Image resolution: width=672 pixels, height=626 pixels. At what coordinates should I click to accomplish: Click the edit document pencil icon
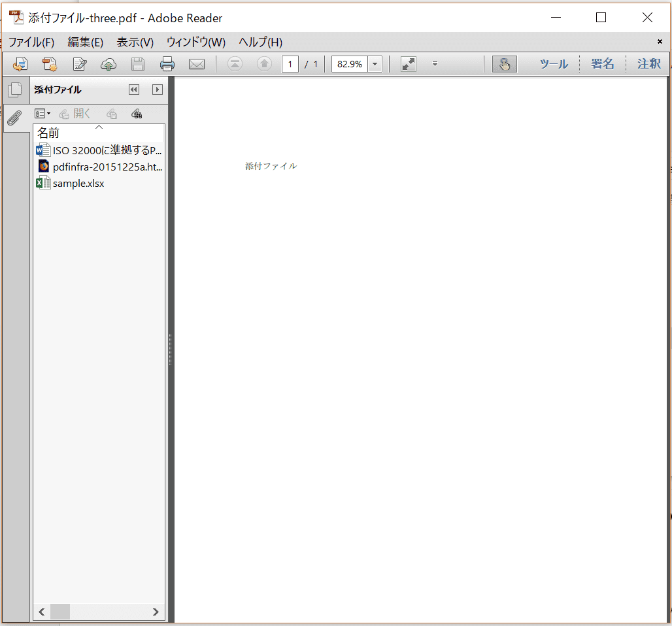(80, 64)
